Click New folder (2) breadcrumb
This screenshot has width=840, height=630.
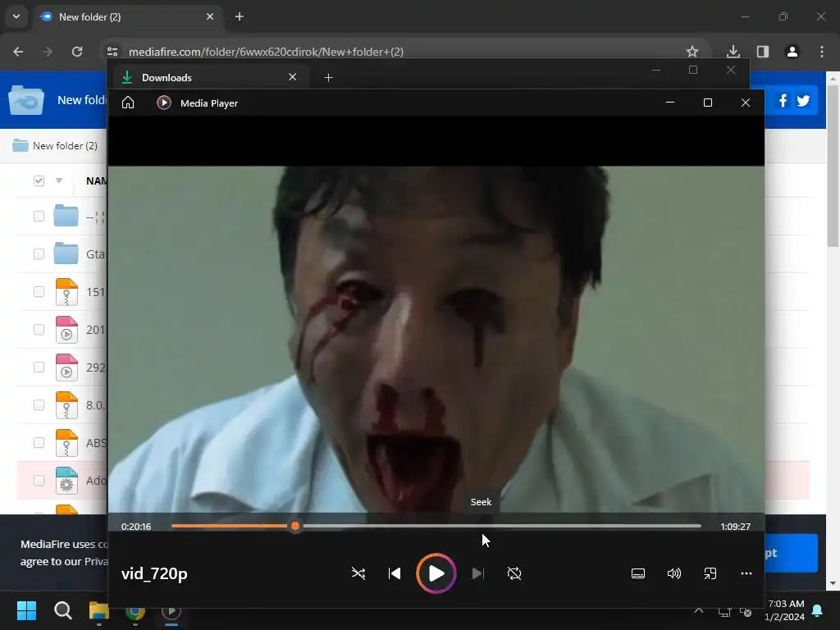pyautogui.click(x=65, y=146)
